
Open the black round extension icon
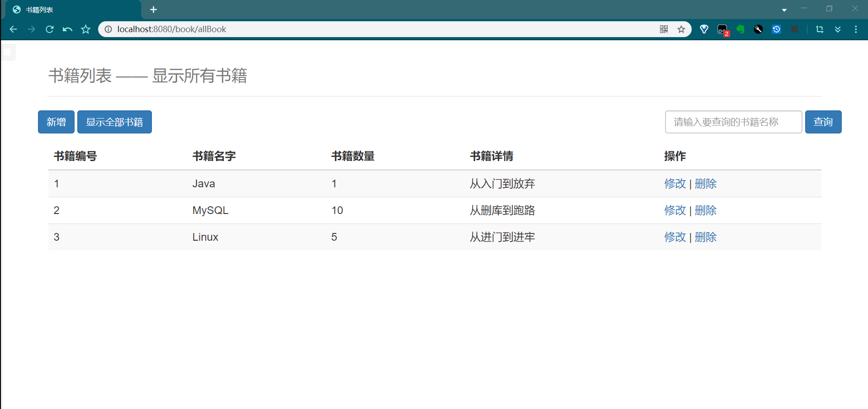pos(759,29)
